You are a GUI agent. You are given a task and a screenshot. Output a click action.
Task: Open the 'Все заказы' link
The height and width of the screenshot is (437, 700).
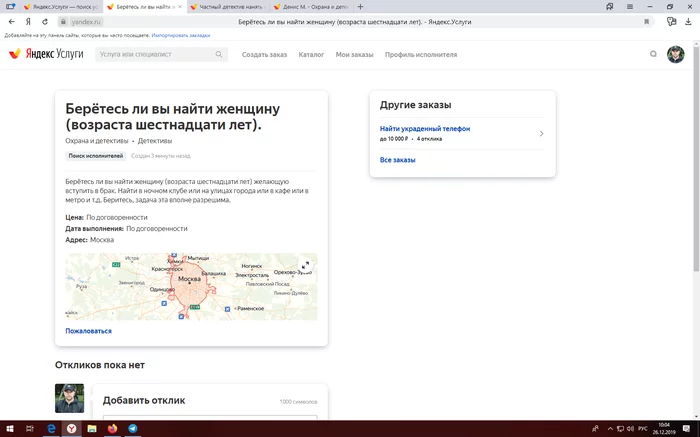click(397, 159)
